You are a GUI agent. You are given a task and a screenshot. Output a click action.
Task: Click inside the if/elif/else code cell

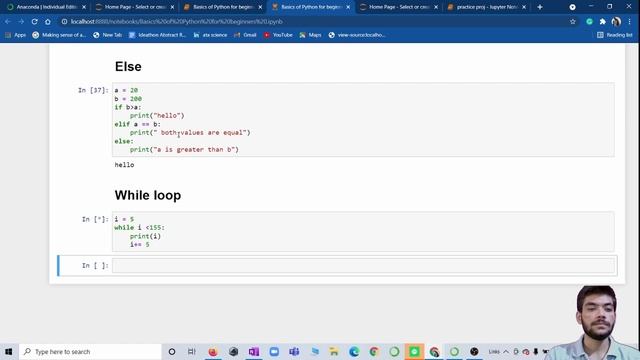coord(363,120)
